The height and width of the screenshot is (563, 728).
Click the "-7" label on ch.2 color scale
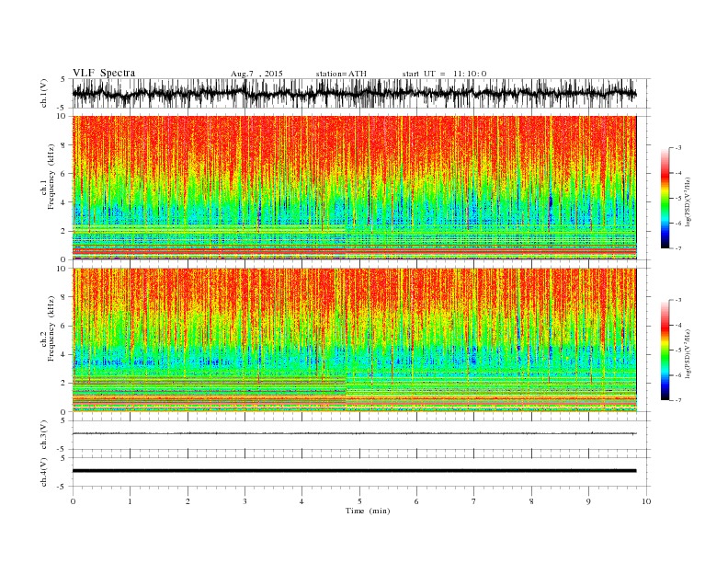pos(677,400)
